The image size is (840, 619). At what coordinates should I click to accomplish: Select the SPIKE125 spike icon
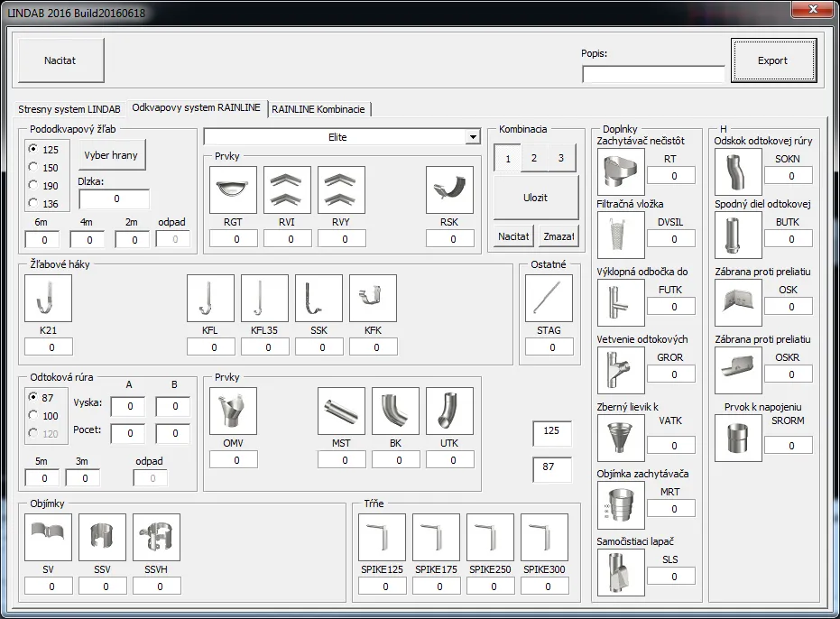[382, 537]
